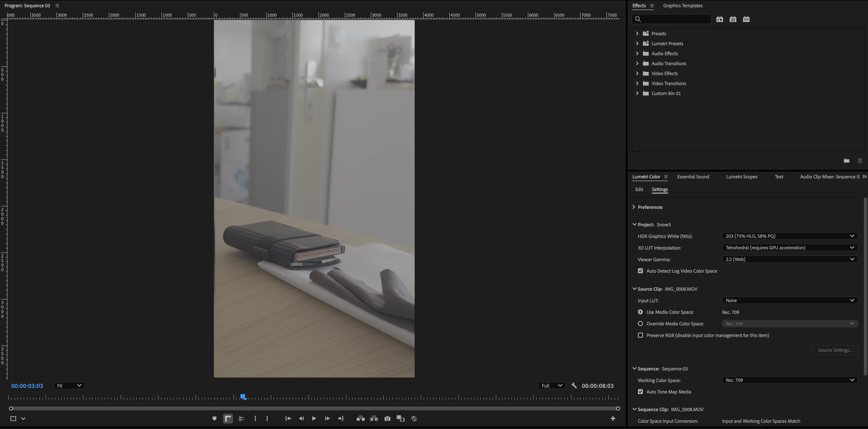The image size is (868, 429).
Task: Open the wrench settings menu
Action: pyautogui.click(x=574, y=386)
